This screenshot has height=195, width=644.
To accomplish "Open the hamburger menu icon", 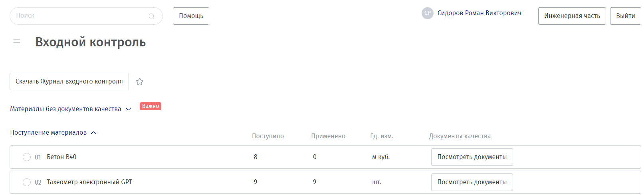I will (x=17, y=42).
